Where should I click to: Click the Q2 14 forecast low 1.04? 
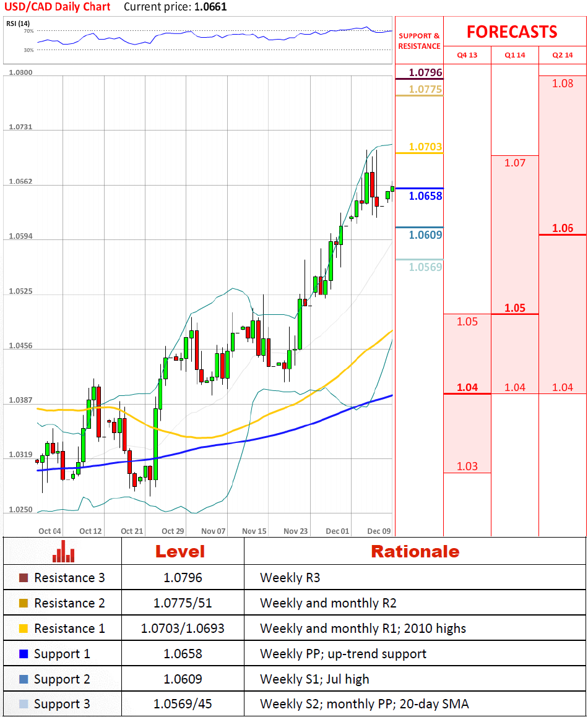click(563, 387)
